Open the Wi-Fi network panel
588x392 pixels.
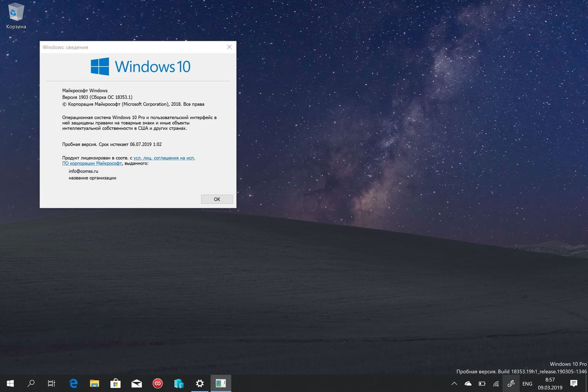click(x=495, y=383)
